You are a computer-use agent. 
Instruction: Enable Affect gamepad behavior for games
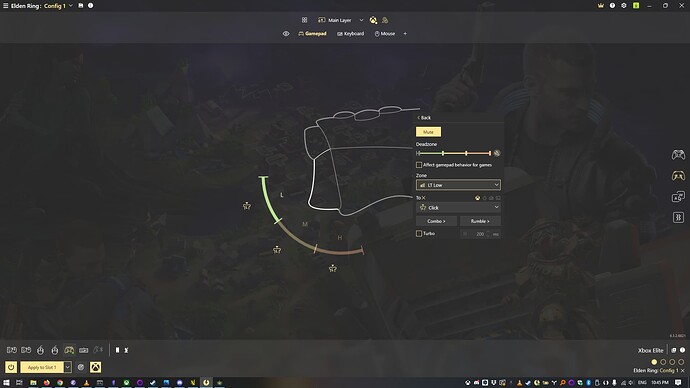(x=419, y=165)
